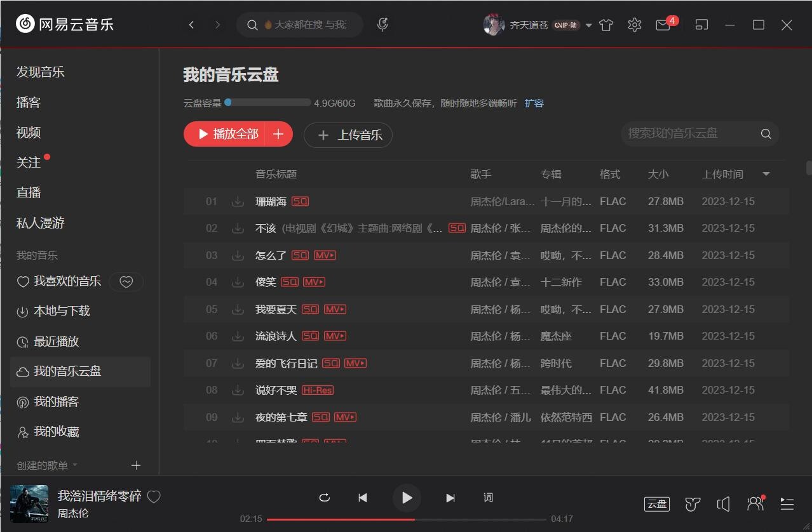Open MV for 流浪诗人
The width and height of the screenshot is (812, 532).
pyautogui.click(x=335, y=336)
